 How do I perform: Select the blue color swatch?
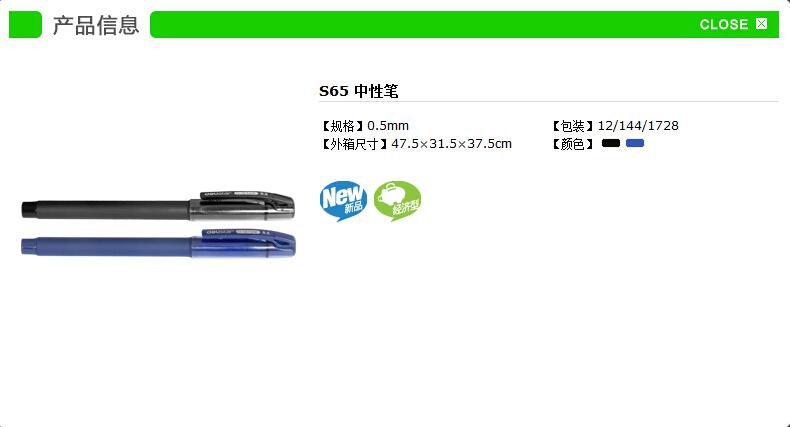pos(635,144)
